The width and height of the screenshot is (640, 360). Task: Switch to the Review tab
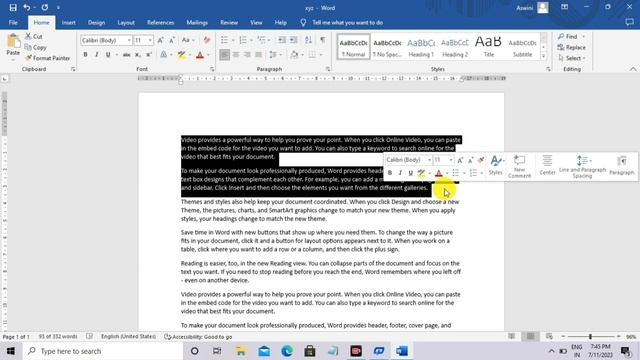click(229, 22)
